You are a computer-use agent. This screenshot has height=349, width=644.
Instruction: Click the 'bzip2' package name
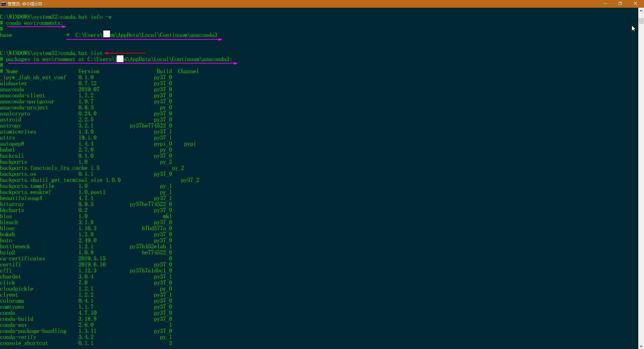coord(7,252)
